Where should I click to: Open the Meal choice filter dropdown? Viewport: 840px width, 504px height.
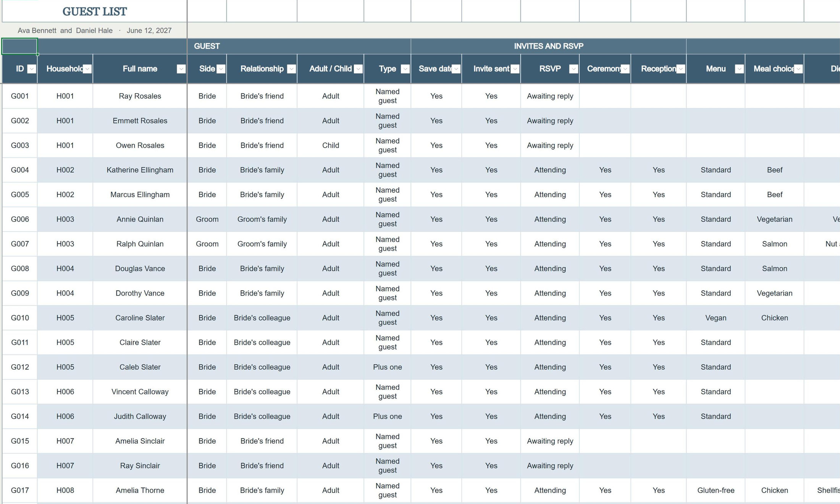(798, 69)
